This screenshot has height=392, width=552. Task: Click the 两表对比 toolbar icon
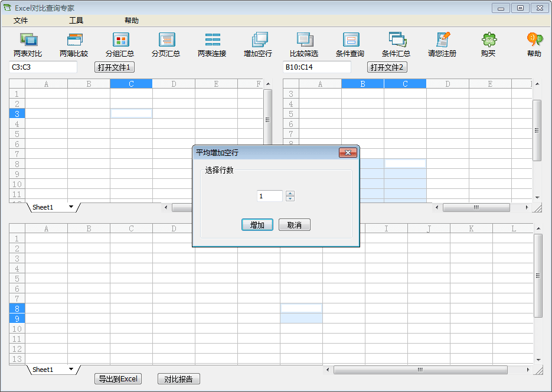tap(28, 41)
